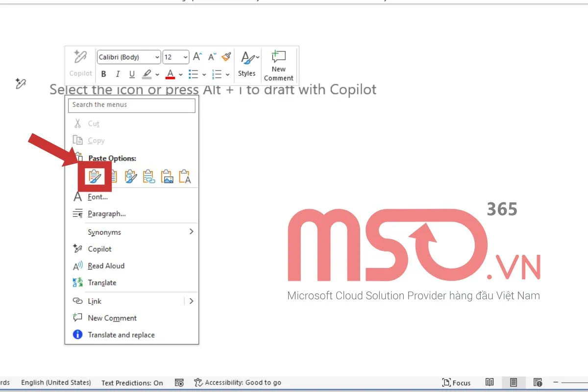Viewport: 588px width, 392px height.
Task: Select the Picture paste option
Action: coord(167,176)
